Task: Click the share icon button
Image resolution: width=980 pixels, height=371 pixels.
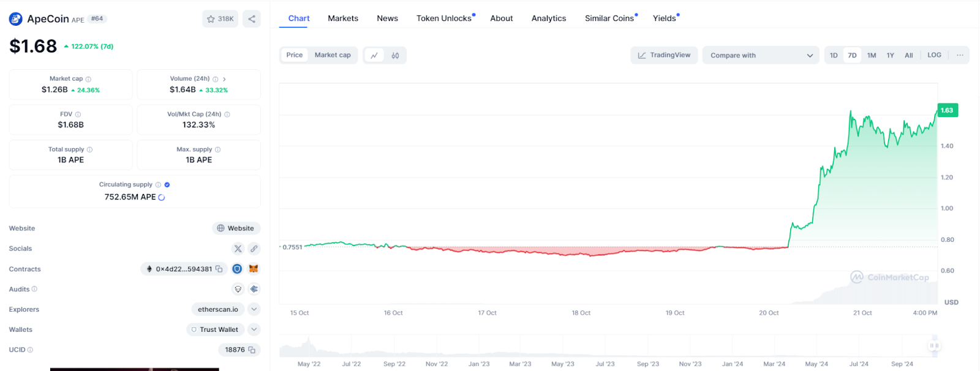Action: click(x=252, y=19)
